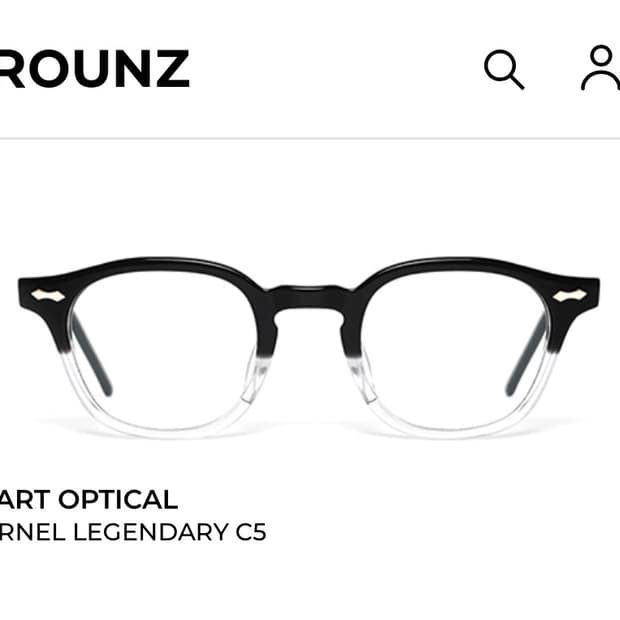Click the center of the left lens
The image size is (620, 620).
[x=162, y=350]
